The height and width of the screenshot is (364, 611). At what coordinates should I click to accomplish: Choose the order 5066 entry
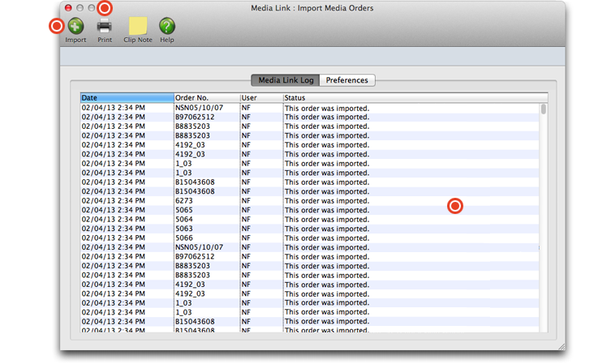[x=206, y=238]
